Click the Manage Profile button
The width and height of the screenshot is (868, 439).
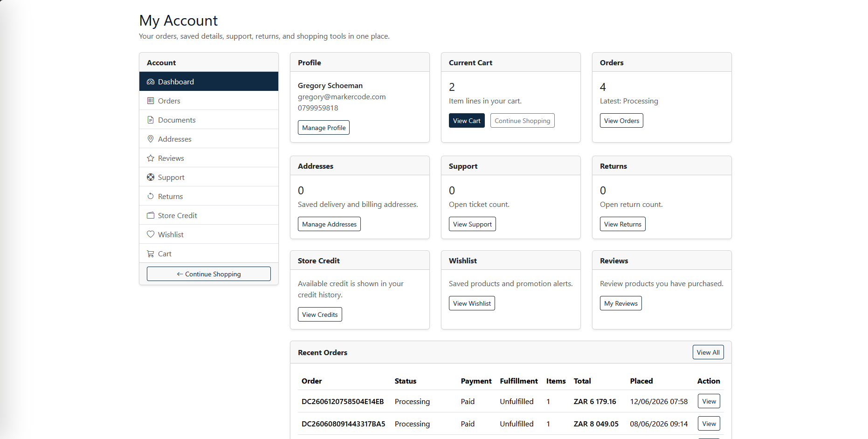tap(324, 128)
